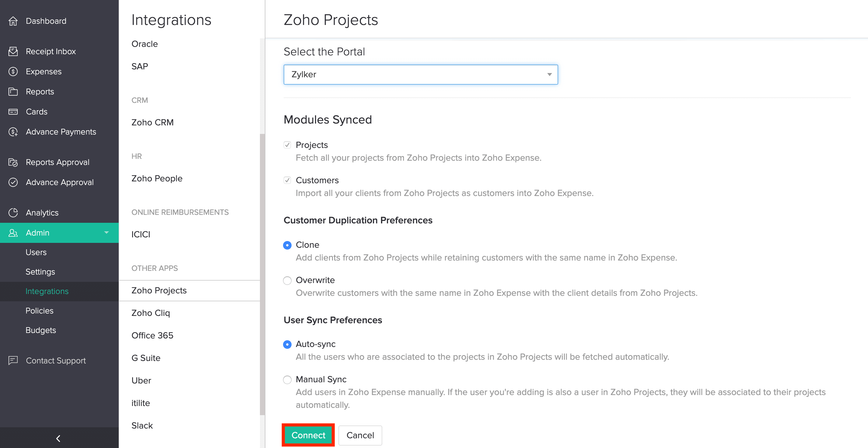Select the Overwrite radio option
868x448 pixels.
tap(287, 280)
